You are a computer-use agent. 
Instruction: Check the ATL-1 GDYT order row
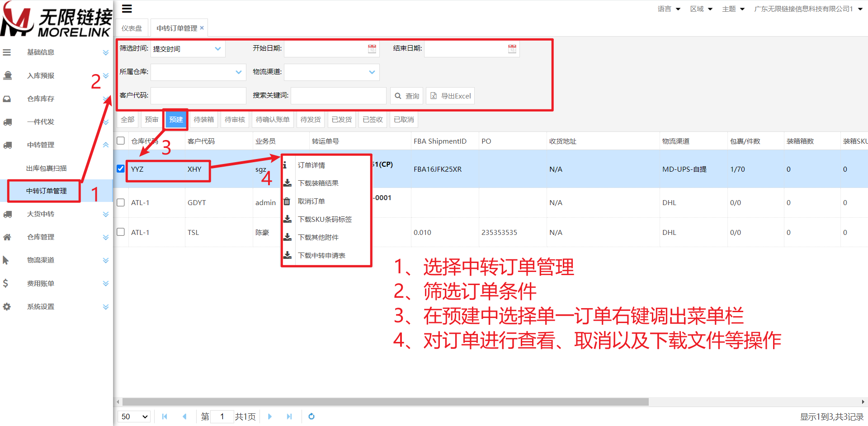pyautogui.click(x=121, y=202)
